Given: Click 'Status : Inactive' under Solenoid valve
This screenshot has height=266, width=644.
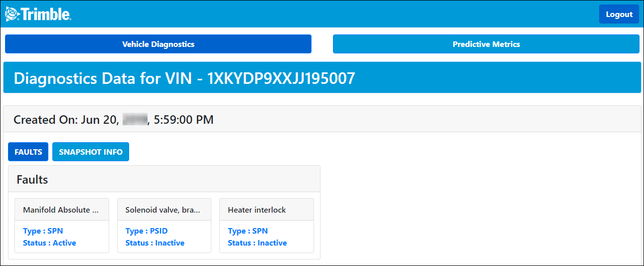Looking at the screenshot, I should pos(155,243).
